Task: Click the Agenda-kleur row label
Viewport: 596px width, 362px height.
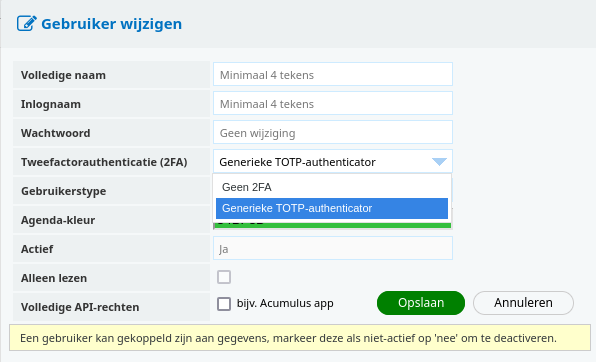Action: pyautogui.click(x=58, y=220)
